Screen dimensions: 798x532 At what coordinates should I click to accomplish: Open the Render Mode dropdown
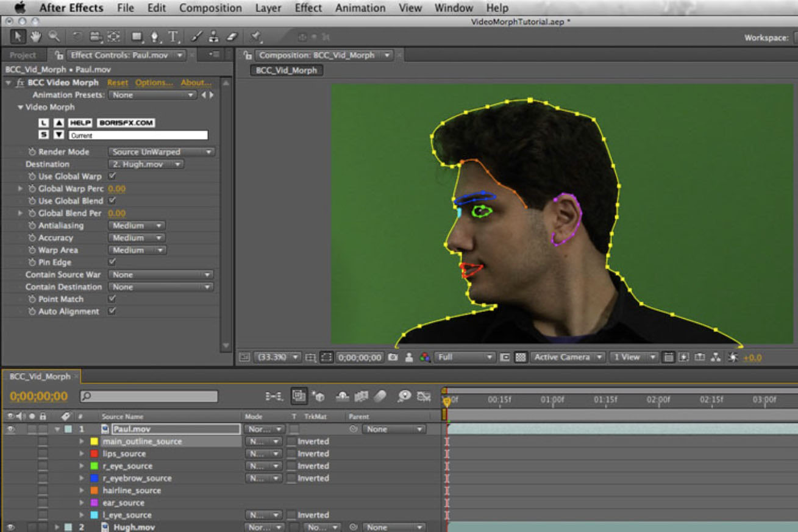click(x=161, y=152)
